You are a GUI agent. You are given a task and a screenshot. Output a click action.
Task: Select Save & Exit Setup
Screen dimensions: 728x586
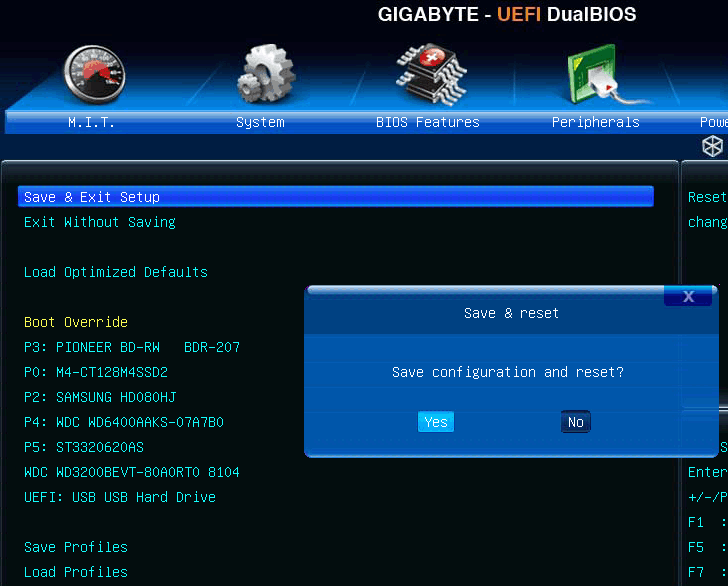click(x=336, y=196)
